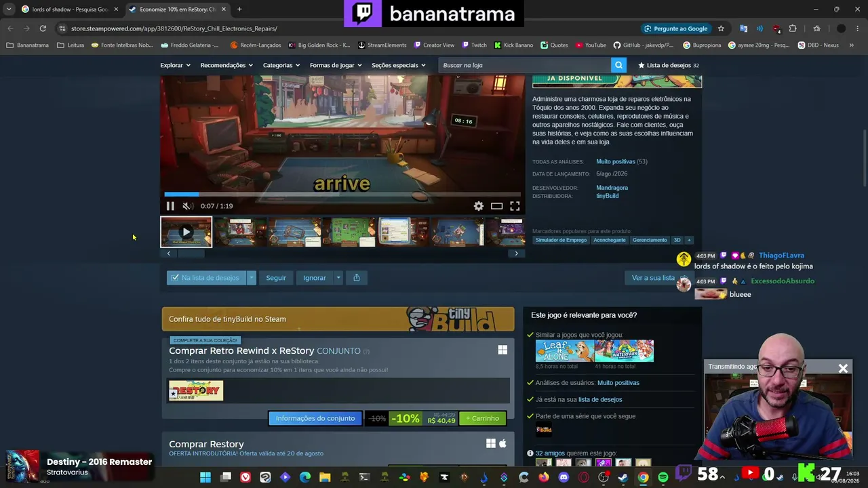Open ReStory bundle item thumbnail

coord(196,390)
